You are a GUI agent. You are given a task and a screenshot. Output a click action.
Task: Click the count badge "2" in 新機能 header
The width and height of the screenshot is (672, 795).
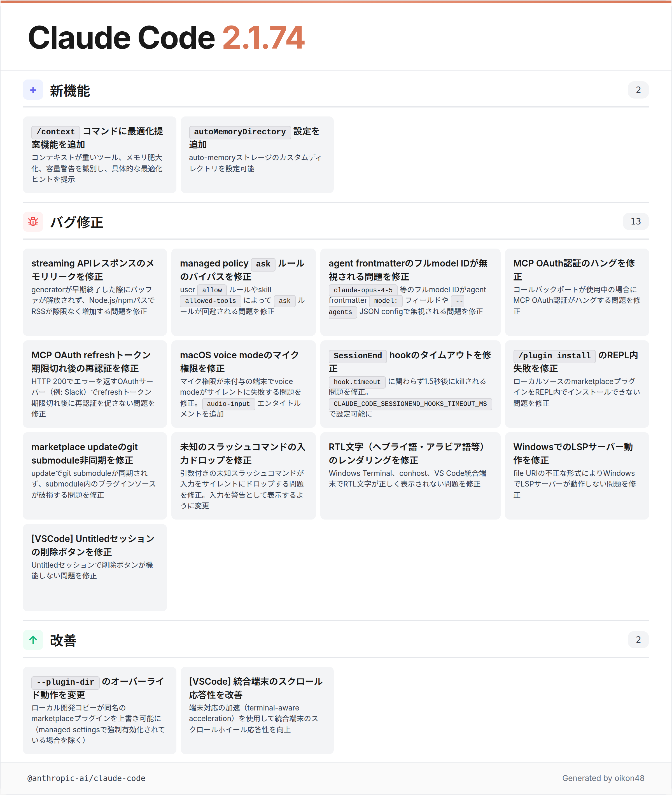(638, 90)
